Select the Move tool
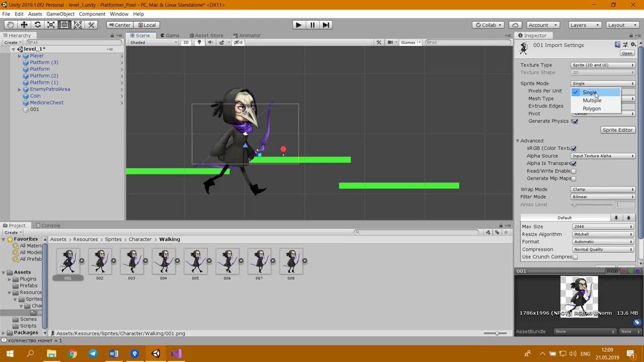 pos(24,25)
